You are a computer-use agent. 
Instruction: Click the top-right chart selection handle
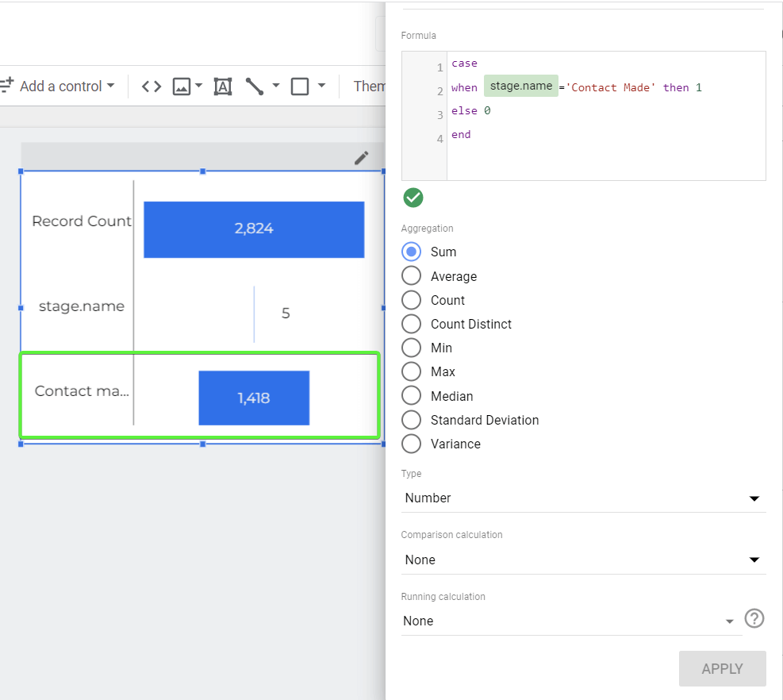(383, 171)
